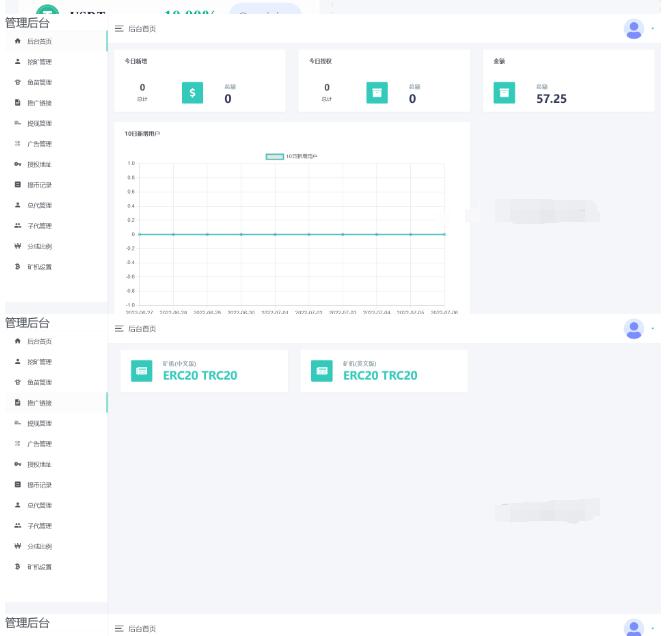Select 广告管理 in the topmost sidebar menu
Viewport: 671px width, 636px height.
pos(39,144)
